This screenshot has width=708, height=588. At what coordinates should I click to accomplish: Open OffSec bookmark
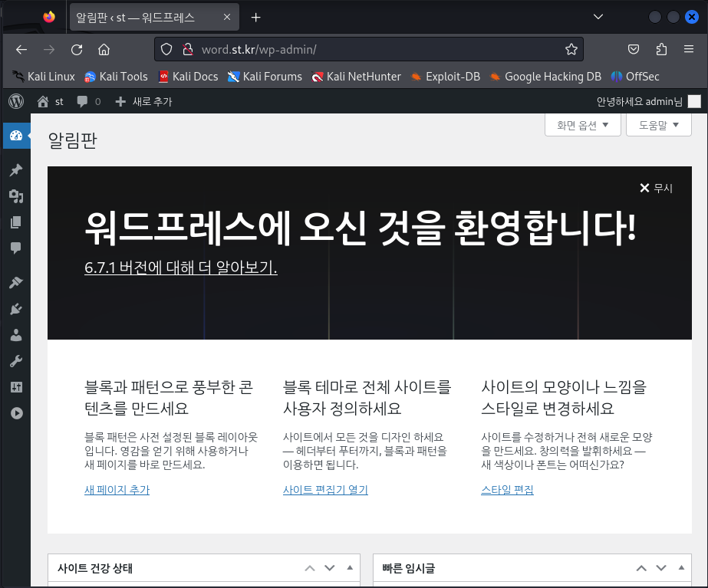pos(635,77)
